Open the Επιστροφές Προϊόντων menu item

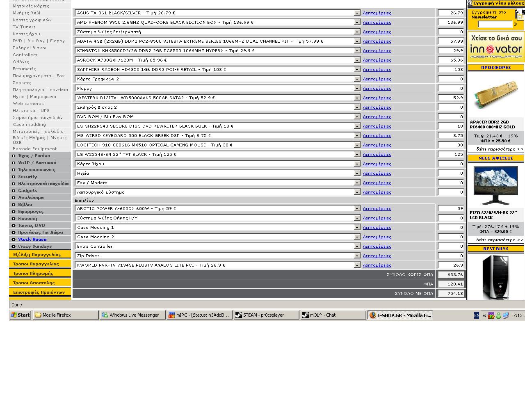tap(40, 292)
